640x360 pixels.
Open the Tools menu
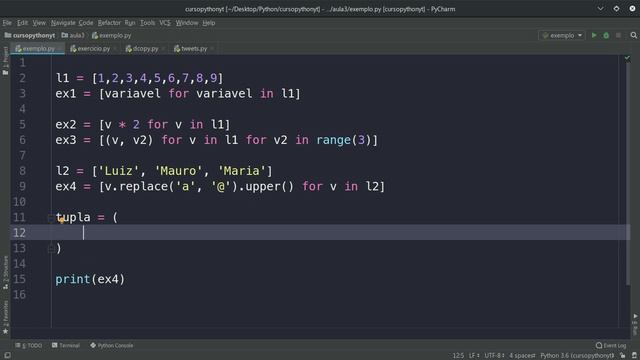point(147,23)
